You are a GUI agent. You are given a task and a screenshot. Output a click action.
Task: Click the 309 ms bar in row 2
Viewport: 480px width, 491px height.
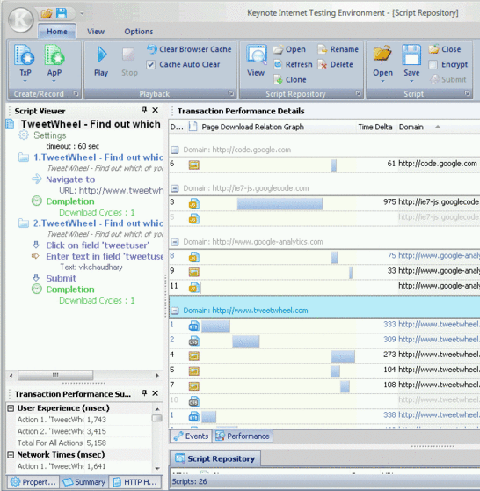(x=246, y=341)
